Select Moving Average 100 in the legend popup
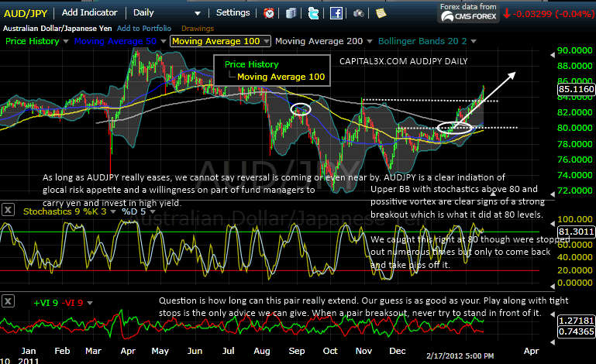This screenshot has width=596, height=364. click(281, 77)
